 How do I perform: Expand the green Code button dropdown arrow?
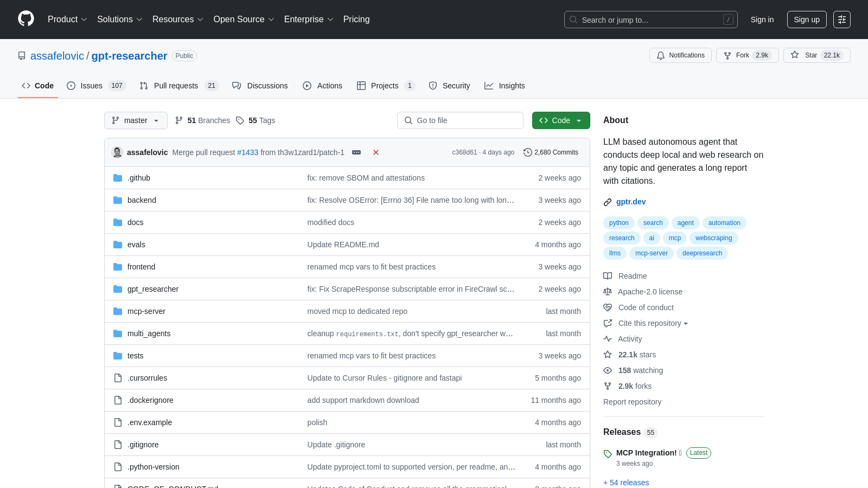point(579,120)
